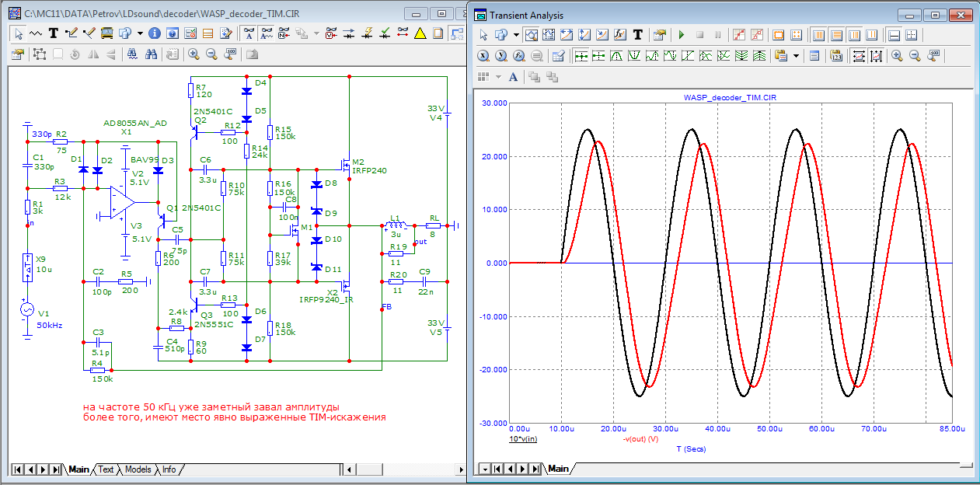This screenshot has height=485, width=980.
Task: Click the Info mode icon in schematic toolbar
Action: [154, 33]
